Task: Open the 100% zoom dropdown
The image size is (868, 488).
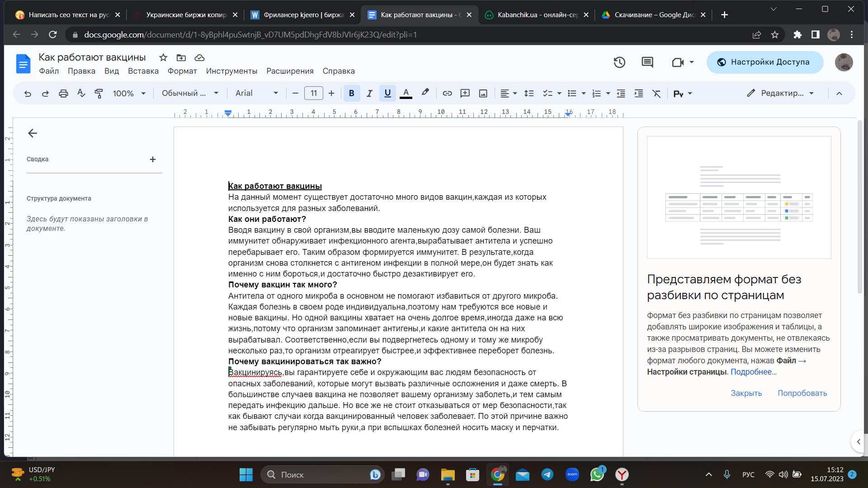Action: point(129,94)
